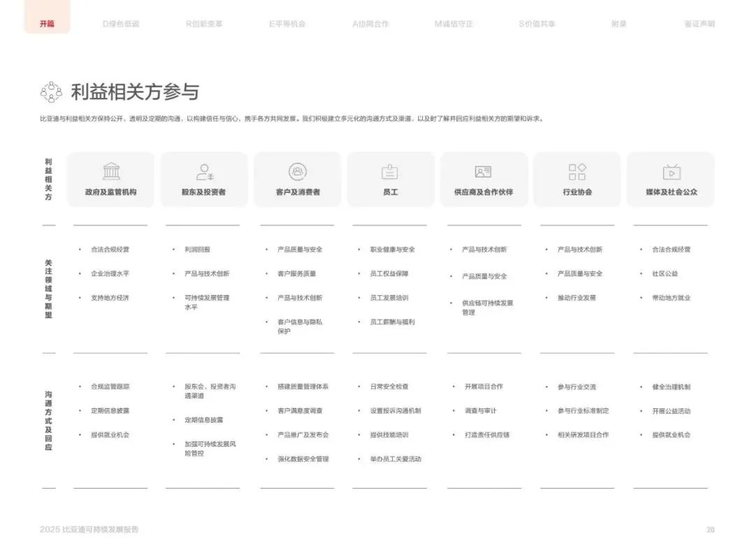Click 员工权益保障 item
This screenshot has height=560, width=755.
[389, 273]
